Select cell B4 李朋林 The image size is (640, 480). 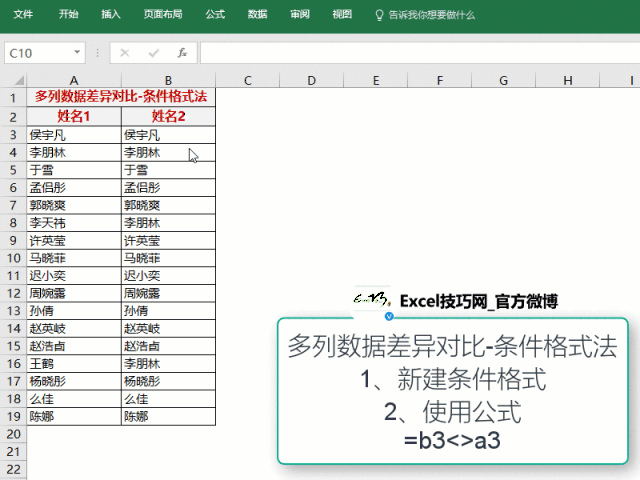[168, 153]
